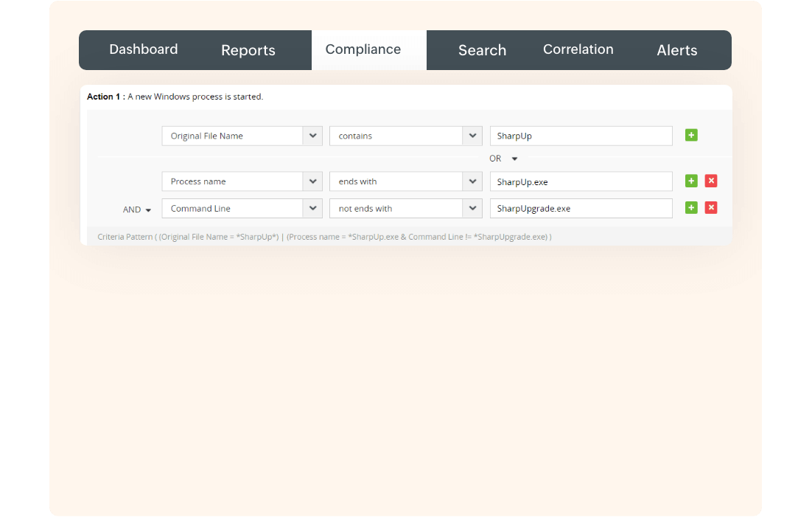Select the Correlation tab
The image size is (812, 517).
pos(578,49)
